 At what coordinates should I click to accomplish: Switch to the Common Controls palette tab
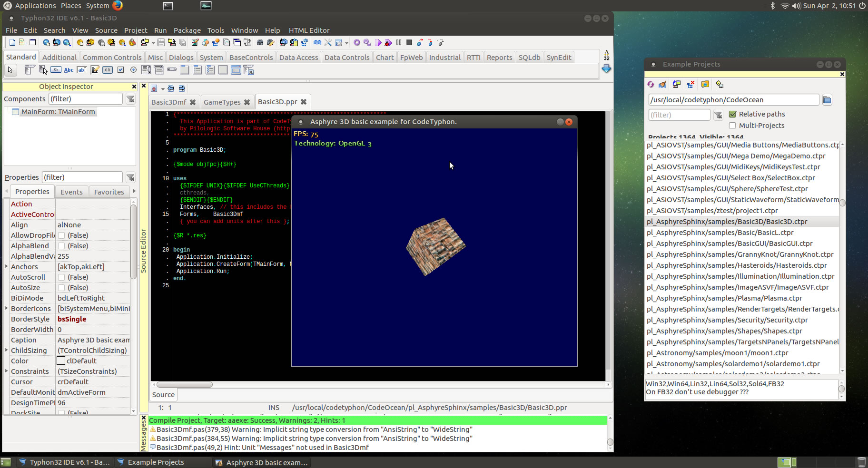point(112,57)
